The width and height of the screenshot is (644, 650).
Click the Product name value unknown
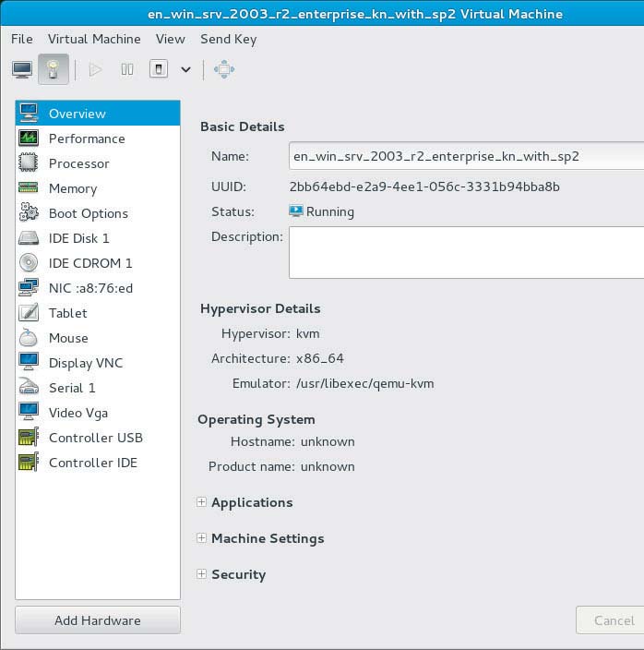(328, 466)
